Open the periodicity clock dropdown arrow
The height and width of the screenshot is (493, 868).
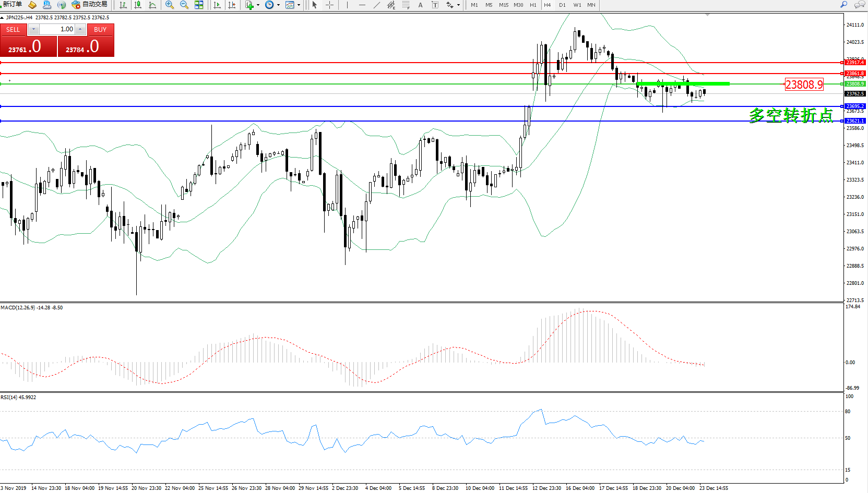point(278,5)
